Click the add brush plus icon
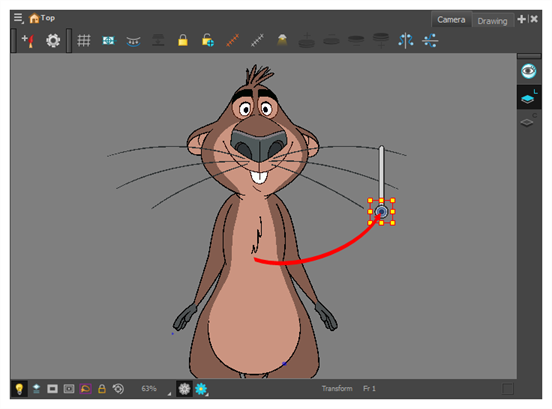Image resolution: width=552 pixels, height=409 pixels. tap(28, 41)
